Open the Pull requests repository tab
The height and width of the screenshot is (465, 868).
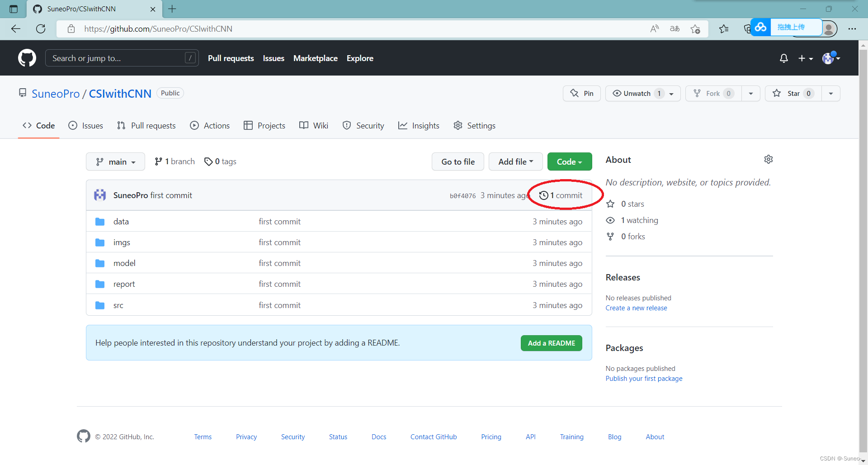[x=146, y=126]
